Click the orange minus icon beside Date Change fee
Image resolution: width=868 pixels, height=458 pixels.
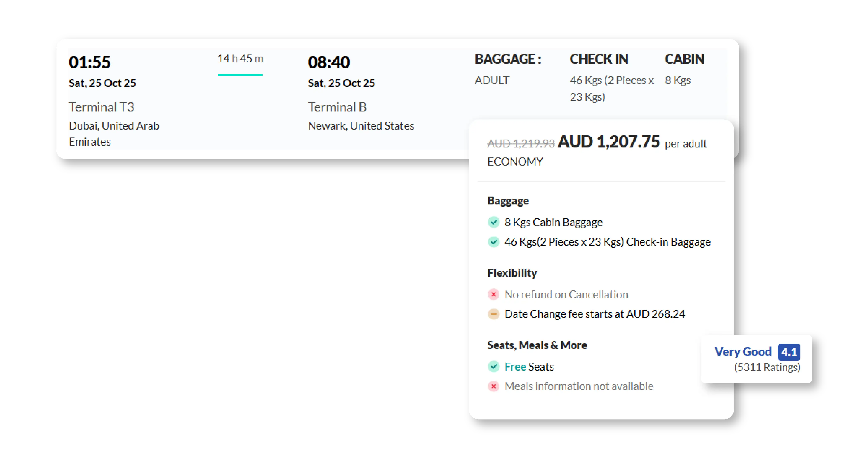point(494,314)
